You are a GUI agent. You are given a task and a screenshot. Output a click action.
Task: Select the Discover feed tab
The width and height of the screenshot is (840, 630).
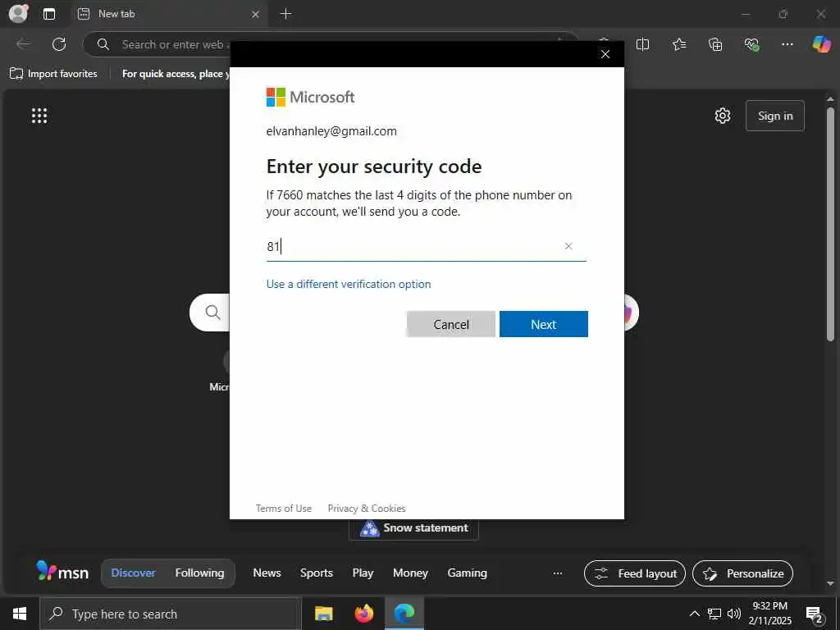click(133, 573)
